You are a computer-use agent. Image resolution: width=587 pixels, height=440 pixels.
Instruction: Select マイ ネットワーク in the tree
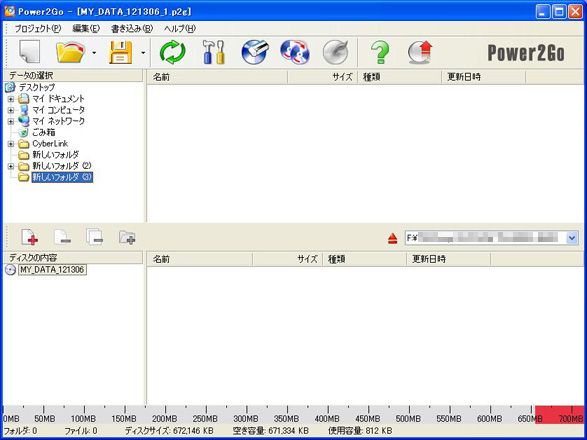pos(58,121)
